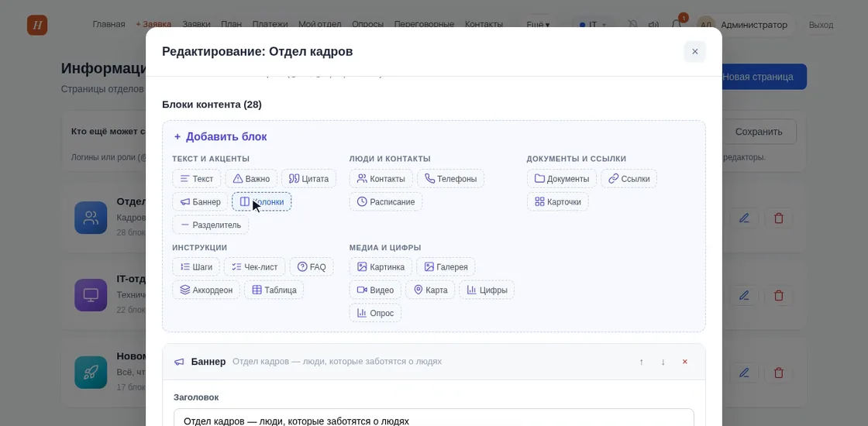Open the Главная menu item

click(x=108, y=24)
